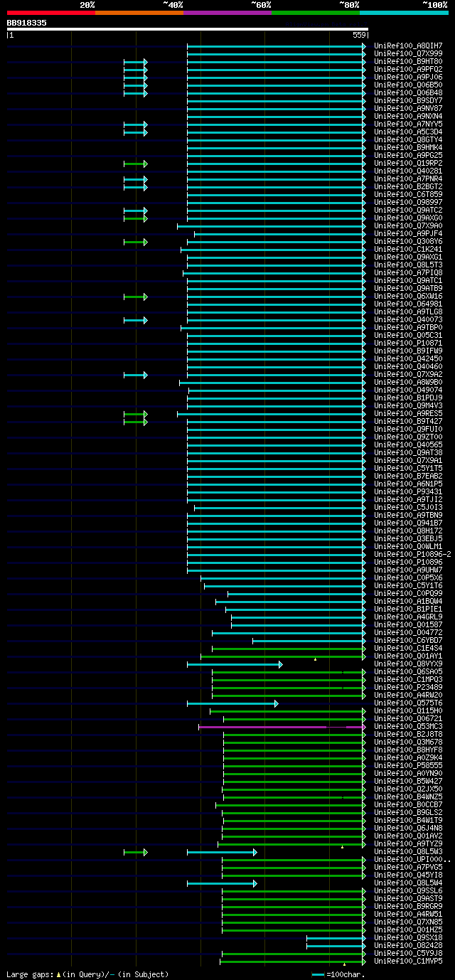This screenshot has height=980, width=455.
Task: Click the red 20% identity legend segment
Action: pos(50,13)
